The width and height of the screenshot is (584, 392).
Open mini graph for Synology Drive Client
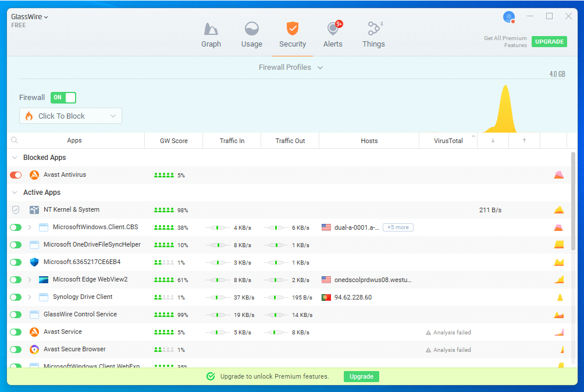pyautogui.click(x=560, y=297)
